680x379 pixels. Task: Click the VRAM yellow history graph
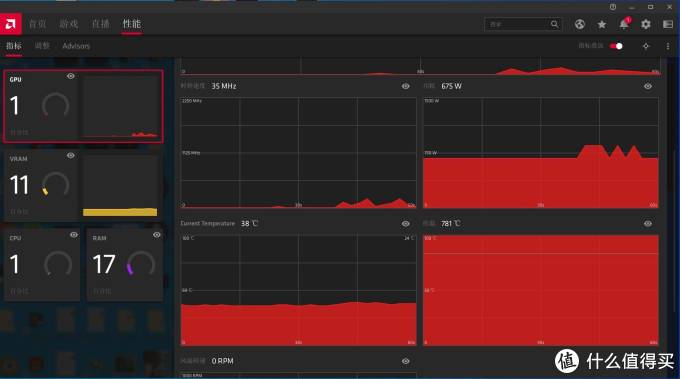pyautogui.click(x=120, y=186)
